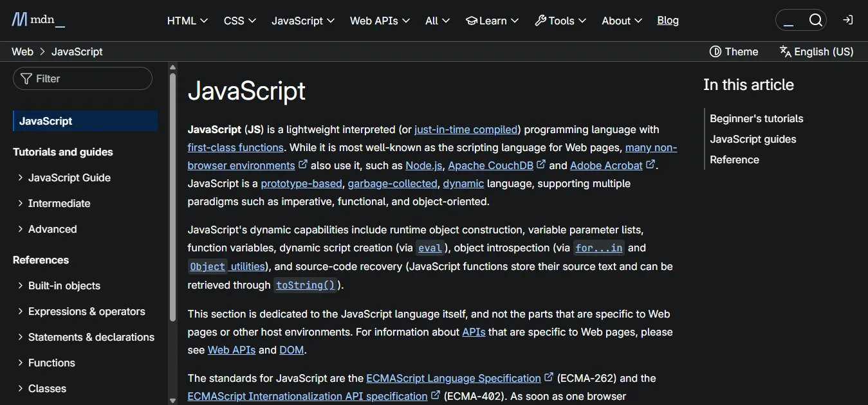Click the graduation cap icon beside Learn
The image size is (868, 405).
point(472,20)
